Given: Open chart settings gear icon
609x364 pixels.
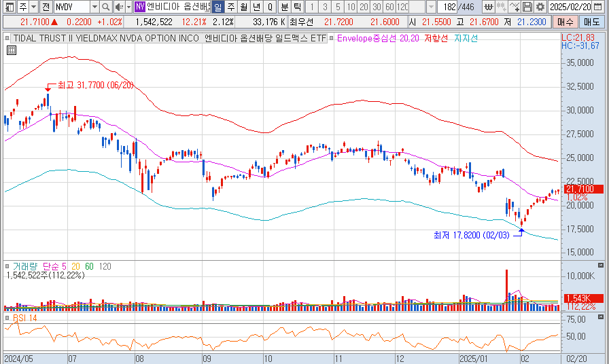Looking at the screenshot, I should (x=540, y=7).
